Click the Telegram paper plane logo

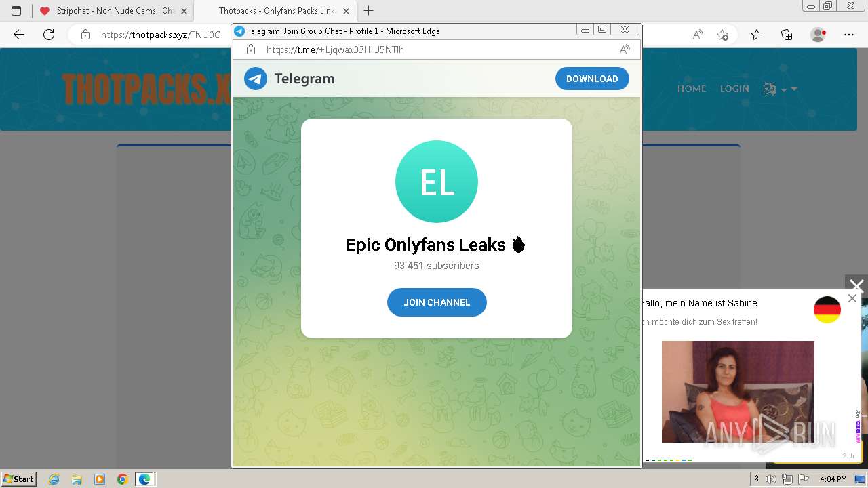(256, 79)
